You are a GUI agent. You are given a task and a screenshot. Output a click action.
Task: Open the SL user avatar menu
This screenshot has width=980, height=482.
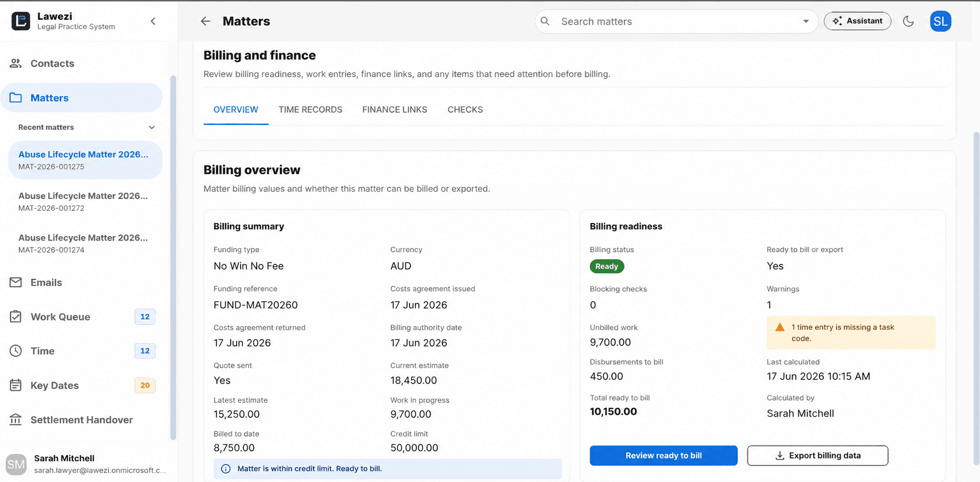(x=941, y=21)
